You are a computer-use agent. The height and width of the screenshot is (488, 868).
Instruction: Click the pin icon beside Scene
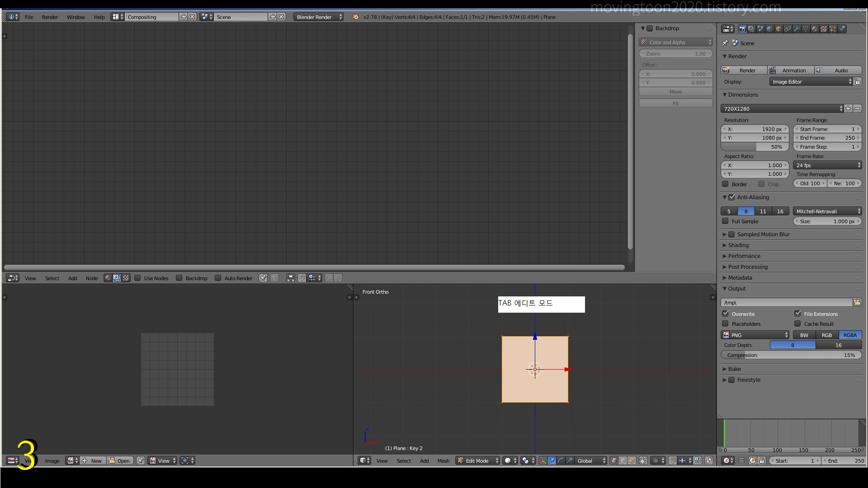725,43
